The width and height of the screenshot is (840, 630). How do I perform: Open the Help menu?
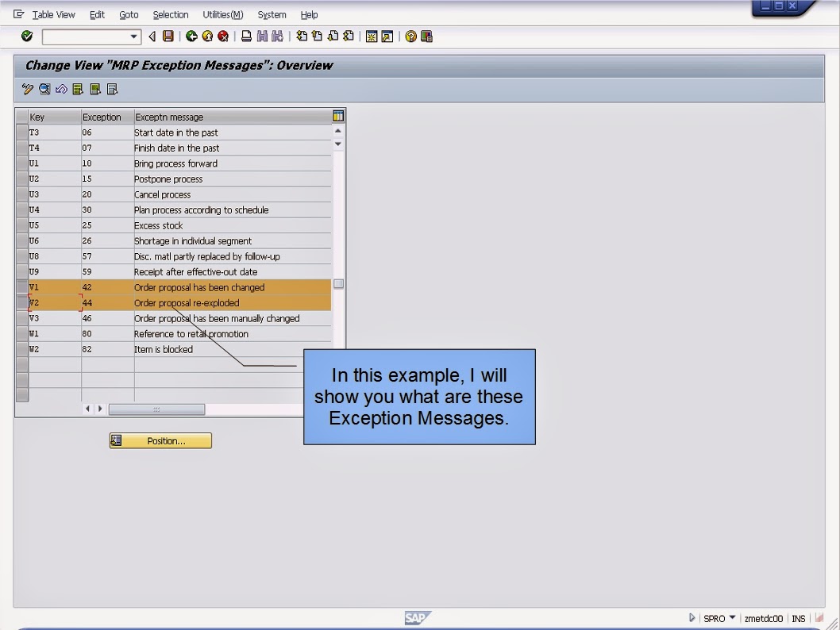tap(309, 15)
